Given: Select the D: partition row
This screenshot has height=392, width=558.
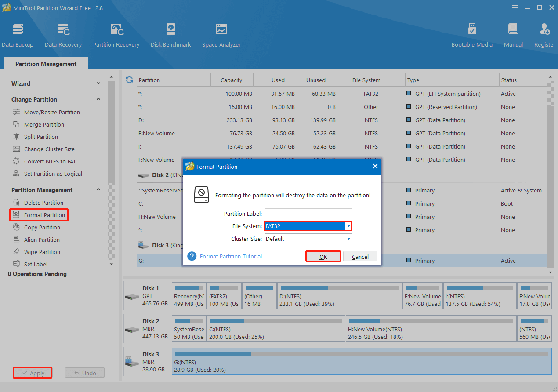Looking at the screenshot, I should [342, 120].
